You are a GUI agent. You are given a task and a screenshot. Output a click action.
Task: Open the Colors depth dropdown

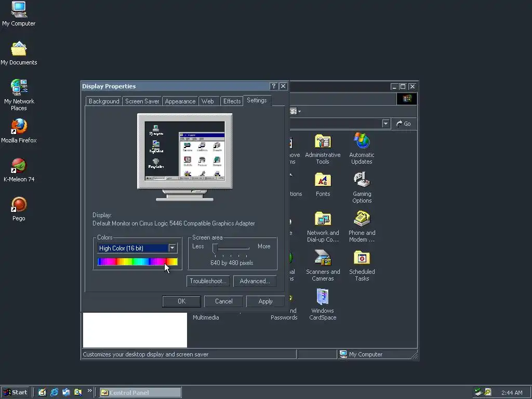tap(172, 248)
